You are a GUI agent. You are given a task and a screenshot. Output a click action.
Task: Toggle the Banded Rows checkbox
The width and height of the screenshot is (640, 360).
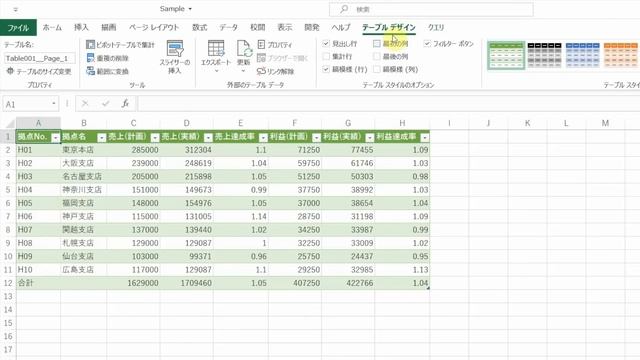326,69
